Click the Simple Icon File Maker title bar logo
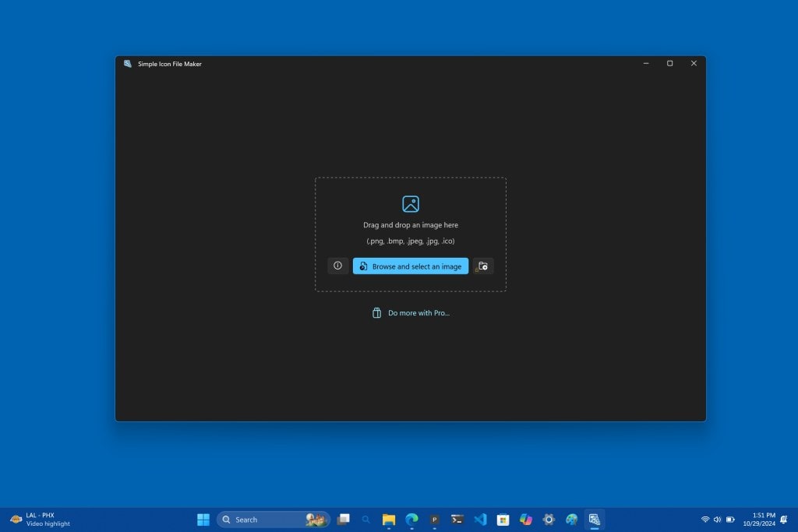This screenshot has height=532, width=798. click(127, 64)
